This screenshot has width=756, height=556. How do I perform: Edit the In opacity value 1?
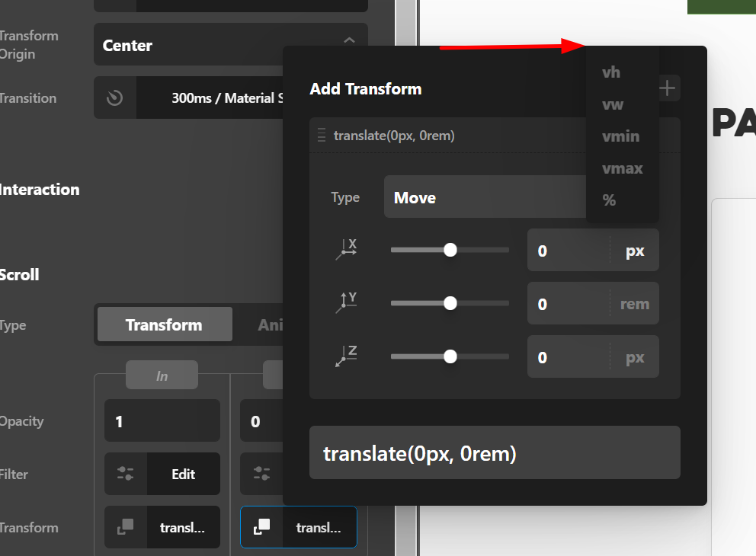pos(162,420)
